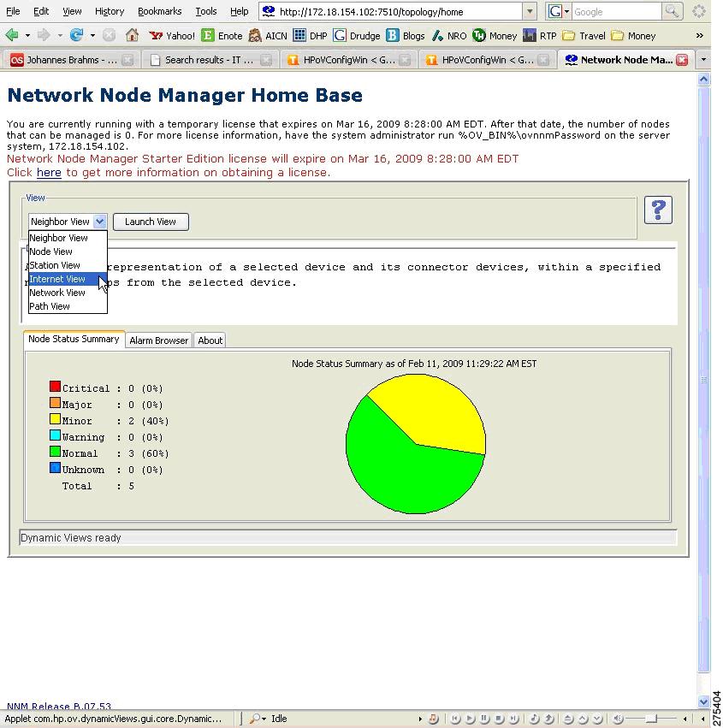Expand the URL address bar history dropdown
This screenshot has height=728, width=723.
[530, 11]
